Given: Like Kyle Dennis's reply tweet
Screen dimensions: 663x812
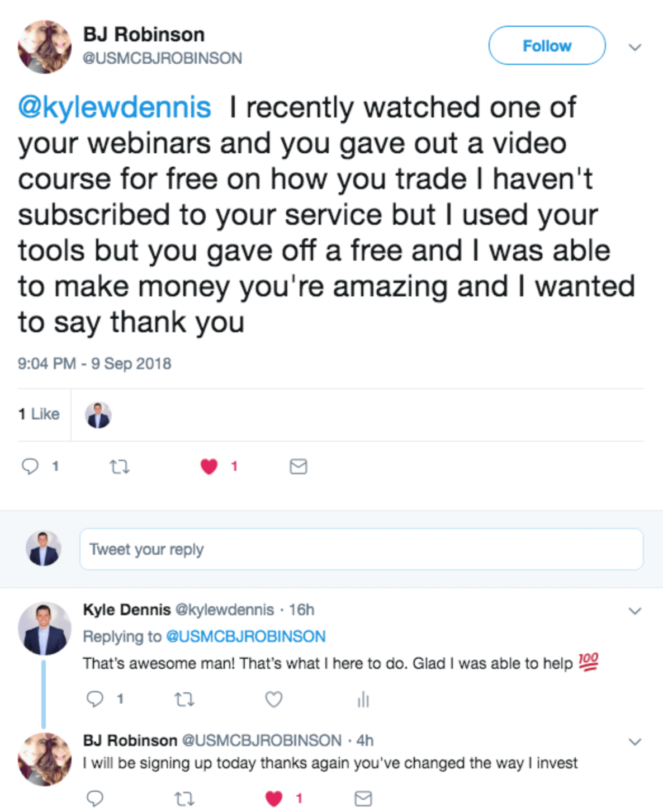Looking at the screenshot, I should click(x=273, y=699).
